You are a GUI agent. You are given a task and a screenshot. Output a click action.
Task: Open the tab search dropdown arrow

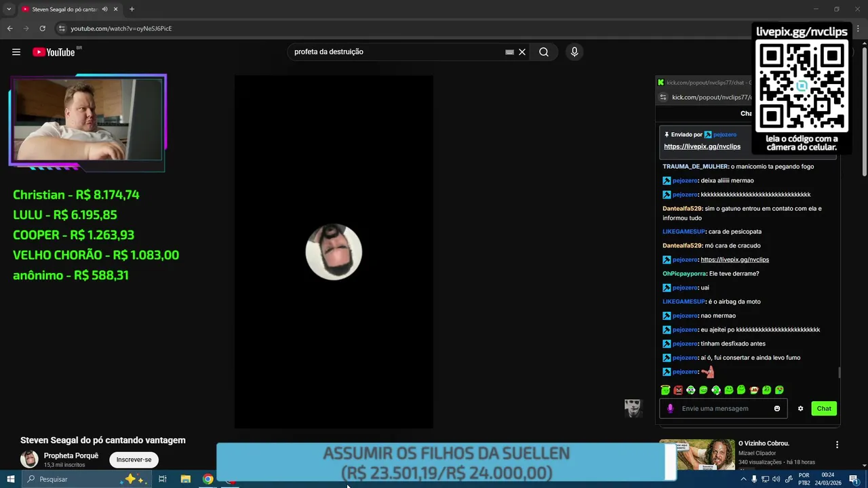(9, 9)
